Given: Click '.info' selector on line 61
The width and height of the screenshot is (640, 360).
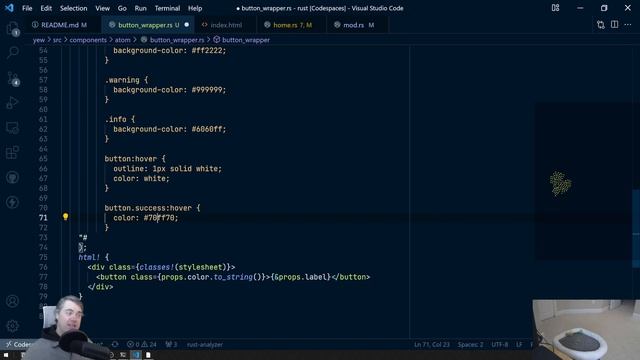Looking at the screenshot, I should click(116, 119).
